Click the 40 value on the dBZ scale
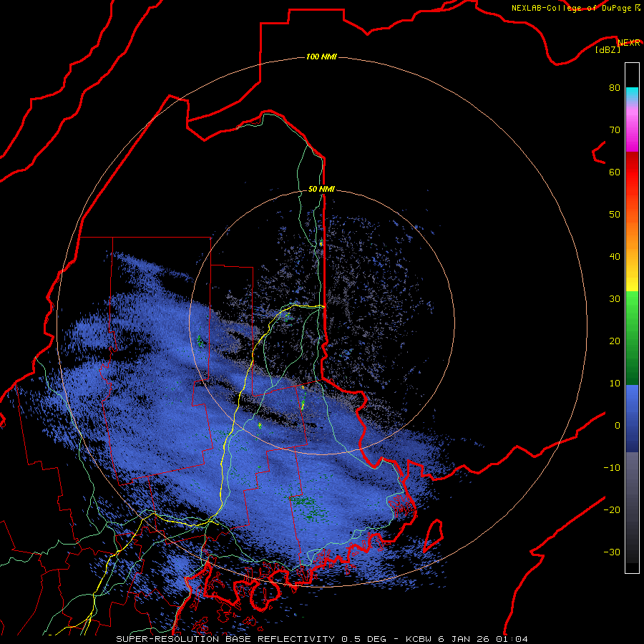Viewport: 644px width, 644px height. 615,257
